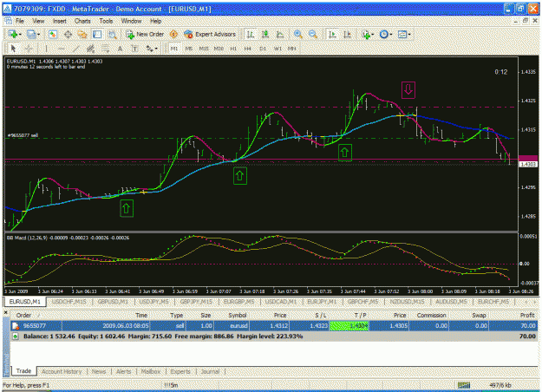This screenshot has height=392, width=542.
Task: Close the Terminal panel
Action: tap(6, 313)
